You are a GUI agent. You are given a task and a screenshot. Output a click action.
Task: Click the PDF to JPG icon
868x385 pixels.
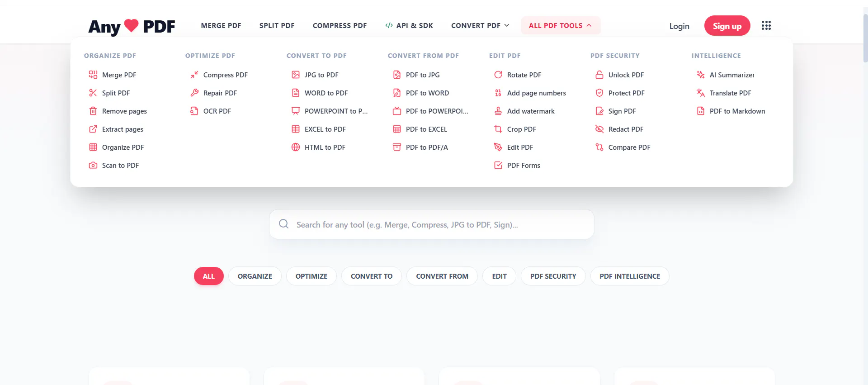[x=397, y=75]
